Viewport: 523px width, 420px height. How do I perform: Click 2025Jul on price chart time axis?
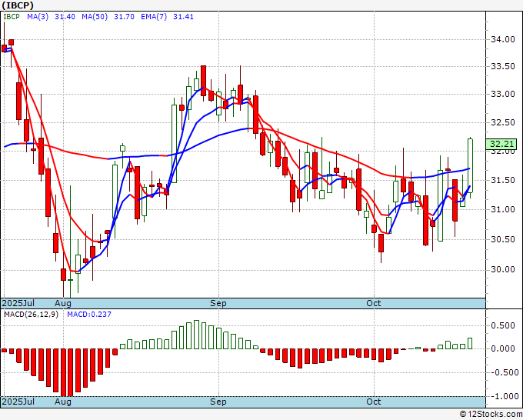[x=18, y=303]
